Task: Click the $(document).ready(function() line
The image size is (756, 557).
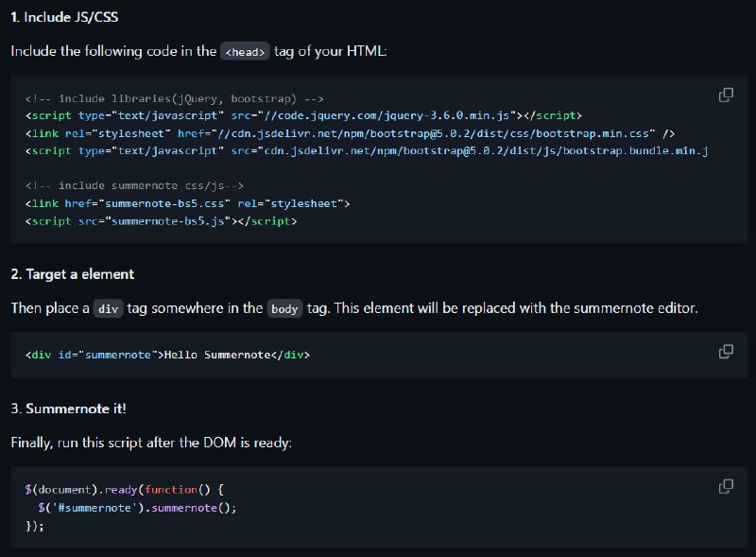Action: pos(125,490)
